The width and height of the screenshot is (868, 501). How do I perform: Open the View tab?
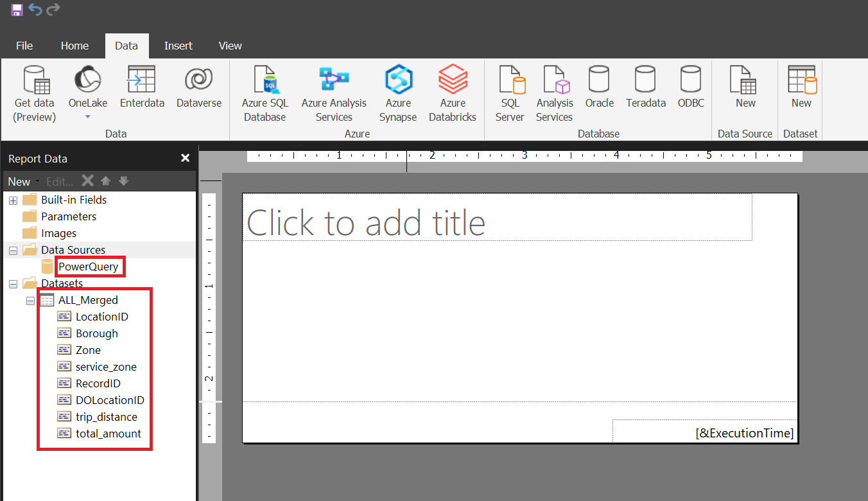click(x=230, y=46)
